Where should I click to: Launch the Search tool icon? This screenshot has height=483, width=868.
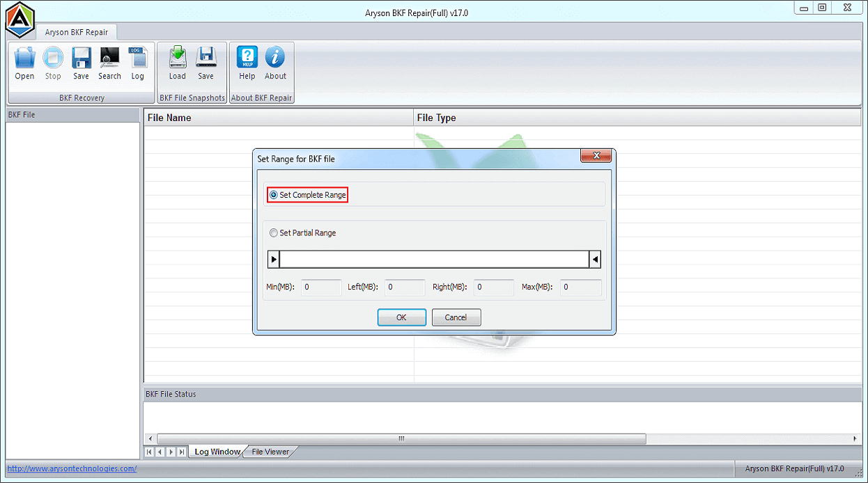[x=109, y=63]
